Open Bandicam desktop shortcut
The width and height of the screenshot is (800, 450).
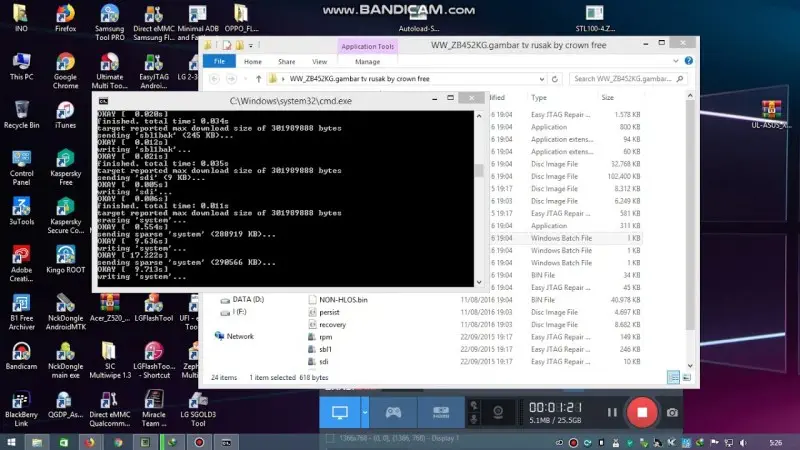[x=21, y=356]
